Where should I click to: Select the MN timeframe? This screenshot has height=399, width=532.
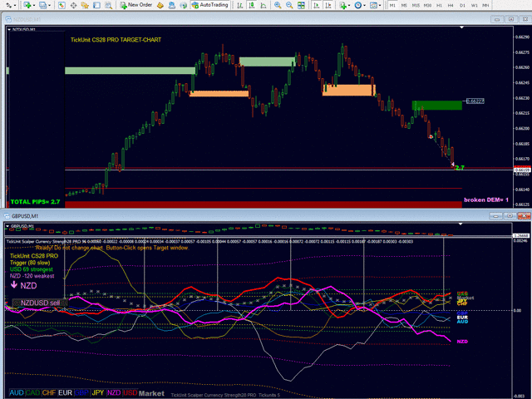pos(485,6)
